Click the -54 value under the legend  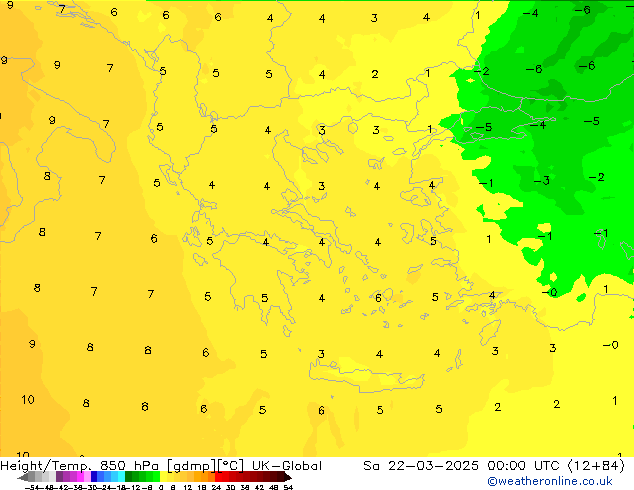[x=32, y=487]
